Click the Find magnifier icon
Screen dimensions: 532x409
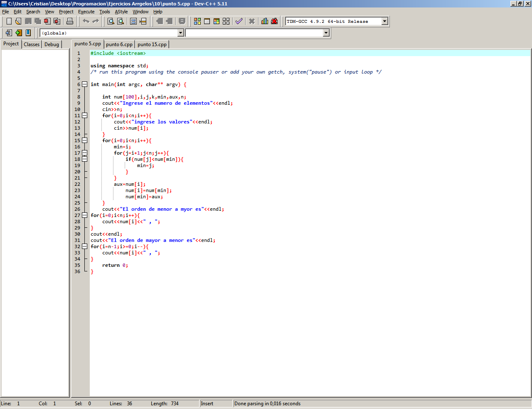point(111,21)
